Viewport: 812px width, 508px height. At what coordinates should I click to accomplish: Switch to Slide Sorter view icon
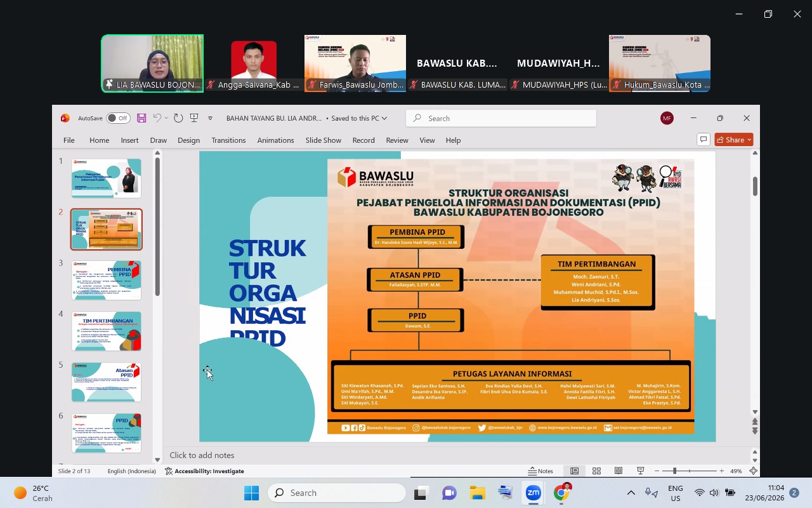596,471
